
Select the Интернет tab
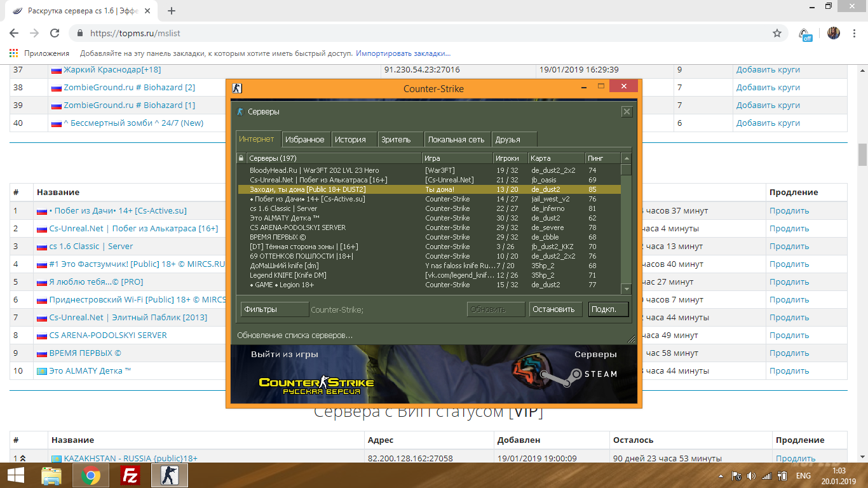(x=257, y=139)
